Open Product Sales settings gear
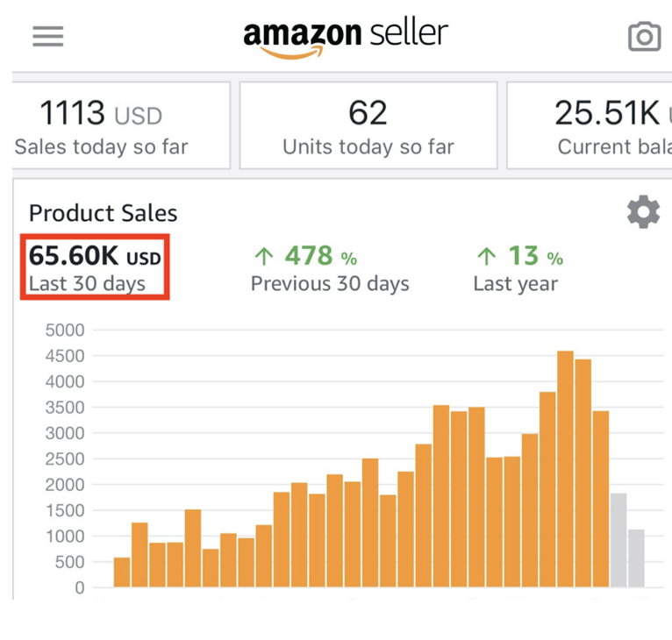The width and height of the screenshot is (672, 640). [x=643, y=212]
